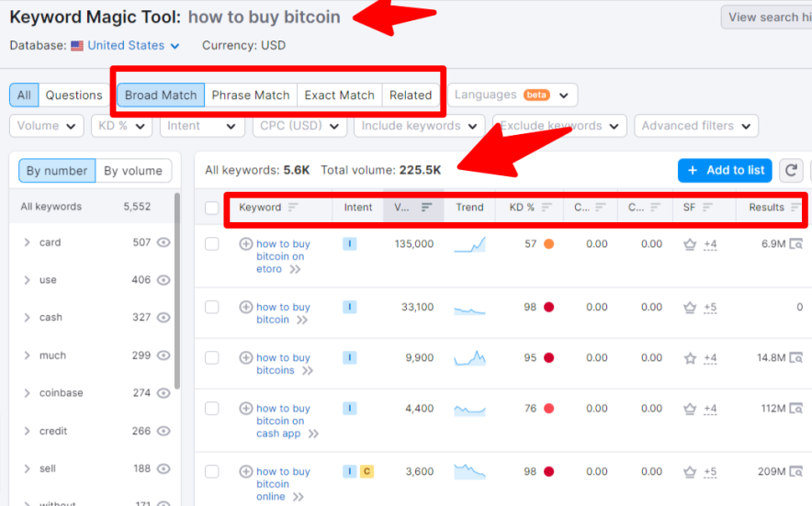Click double arrow after 'how to buy bitcoins'

[x=308, y=371]
